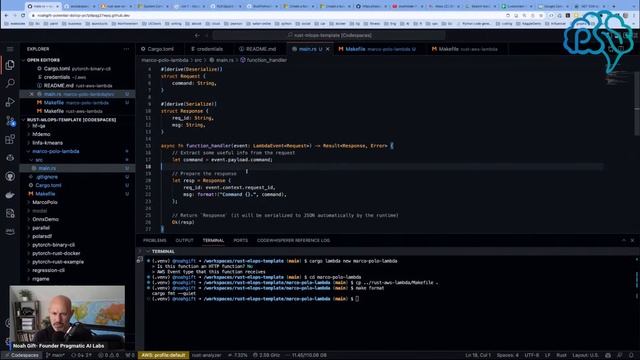Open notifications bell in status bar
640x360 pixels.
(x=631, y=355)
